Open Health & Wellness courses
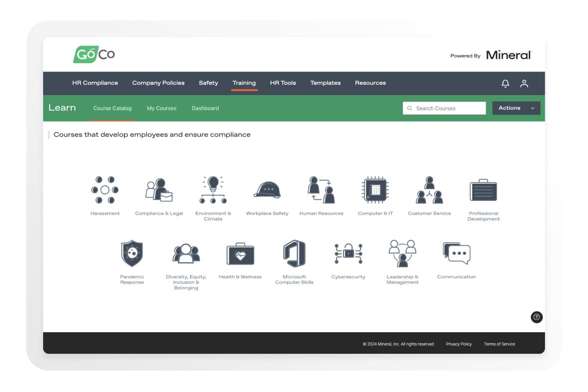Viewport: 588px width, 392px height. point(240,253)
